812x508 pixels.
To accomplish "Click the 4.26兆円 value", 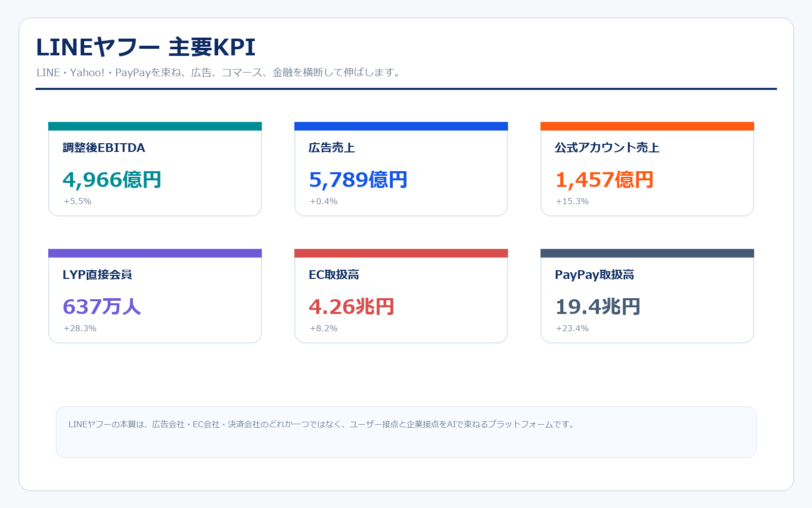I will click(352, 307).
